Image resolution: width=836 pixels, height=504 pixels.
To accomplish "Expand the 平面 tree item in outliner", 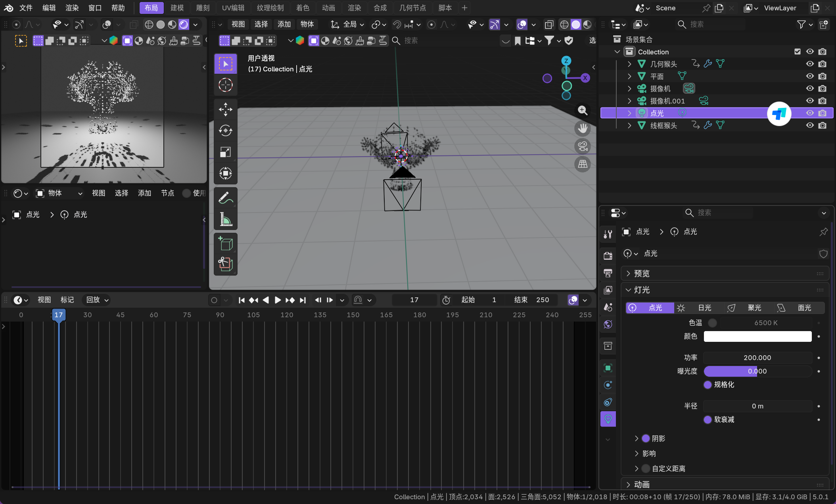I will [629, 76].
